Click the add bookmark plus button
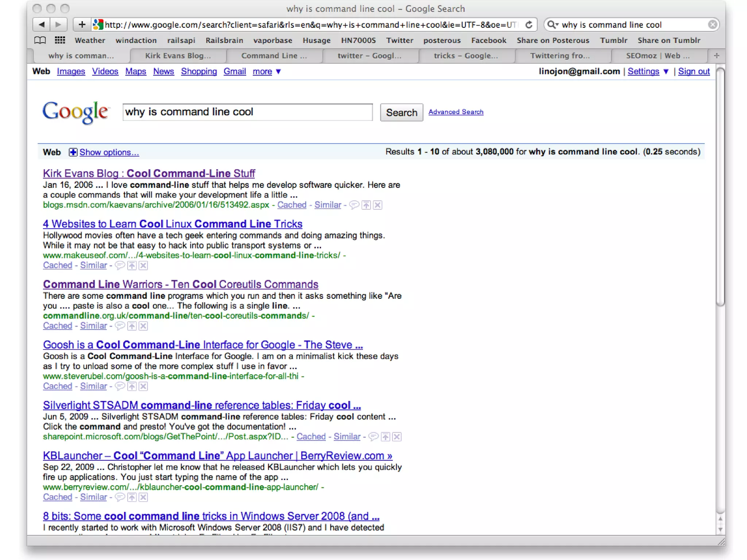Image resolution: width=747 pixels, height=560 pixels. [82, 24]
